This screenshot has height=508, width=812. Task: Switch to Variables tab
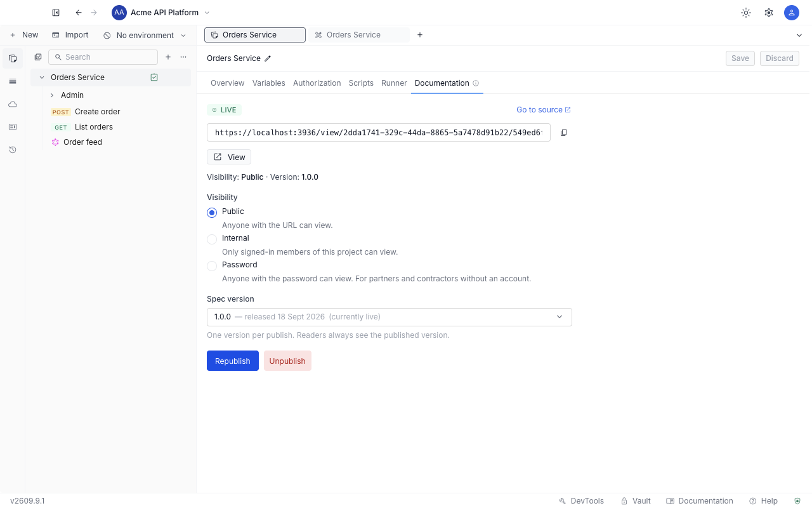269,83
